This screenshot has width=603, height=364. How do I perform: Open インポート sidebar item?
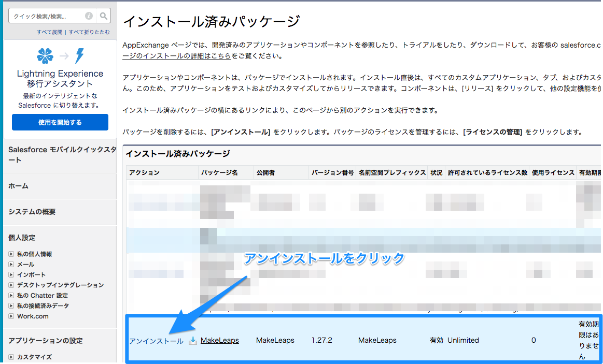[32, 274]
